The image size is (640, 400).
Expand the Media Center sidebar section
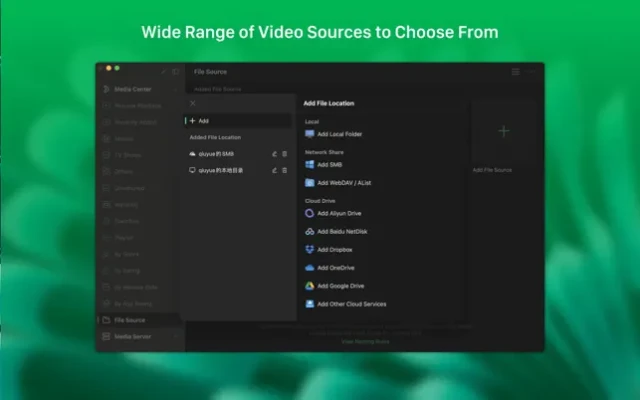(173, 89)
